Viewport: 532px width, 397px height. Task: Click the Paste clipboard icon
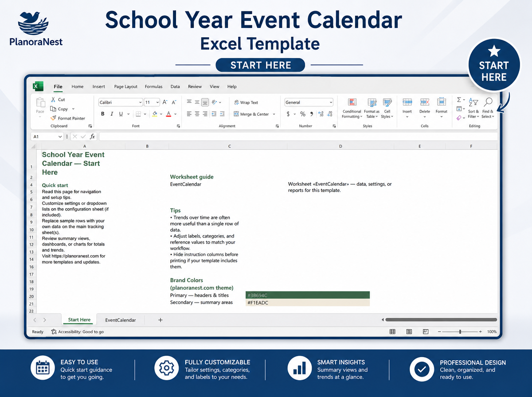(x=40, y=103)
